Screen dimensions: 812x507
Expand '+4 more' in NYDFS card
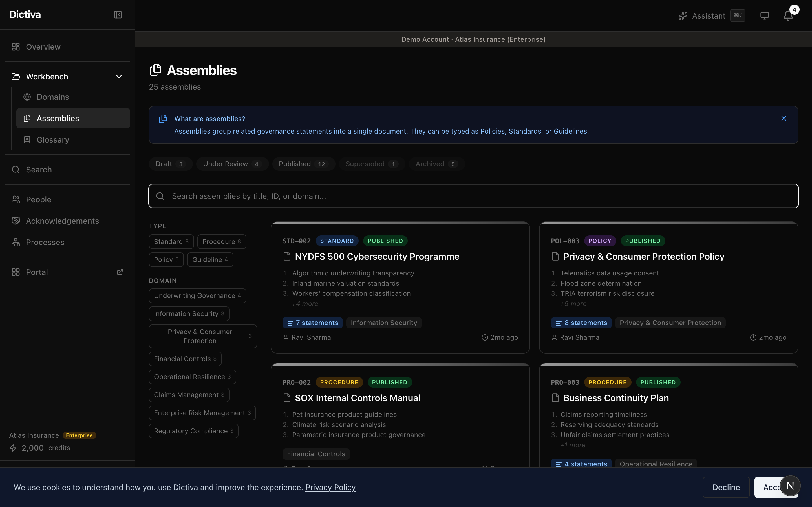305,303
